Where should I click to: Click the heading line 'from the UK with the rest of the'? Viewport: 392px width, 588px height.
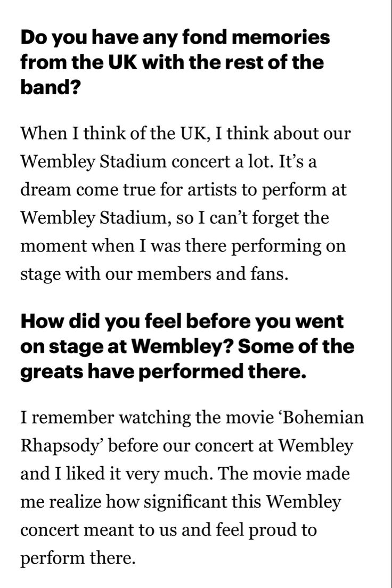[x=172, y=62]
